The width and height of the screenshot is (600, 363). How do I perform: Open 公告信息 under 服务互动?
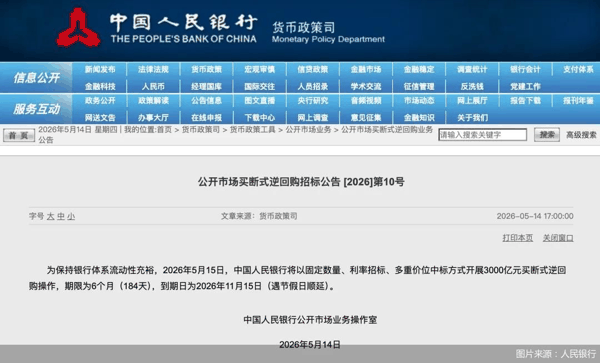206,101
